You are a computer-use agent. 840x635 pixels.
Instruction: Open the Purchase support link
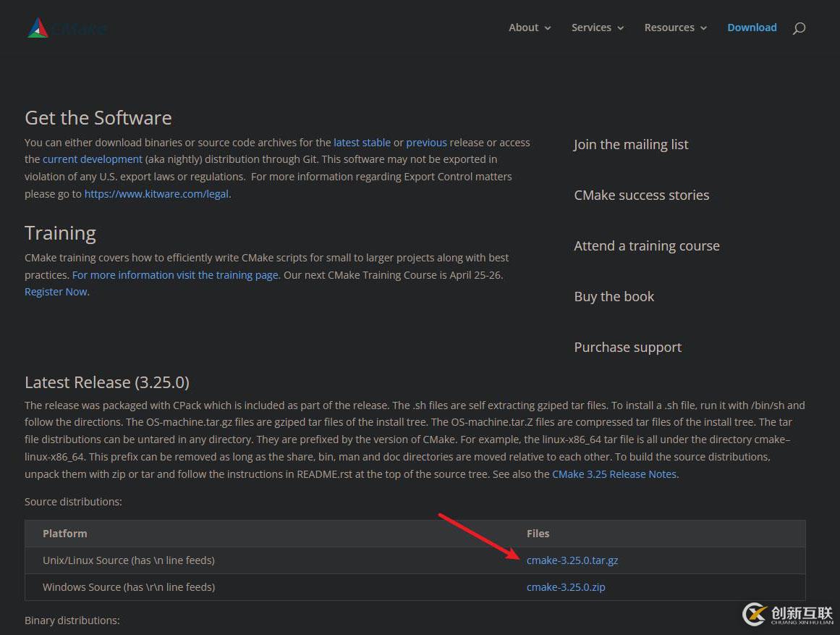click(627, 348)
